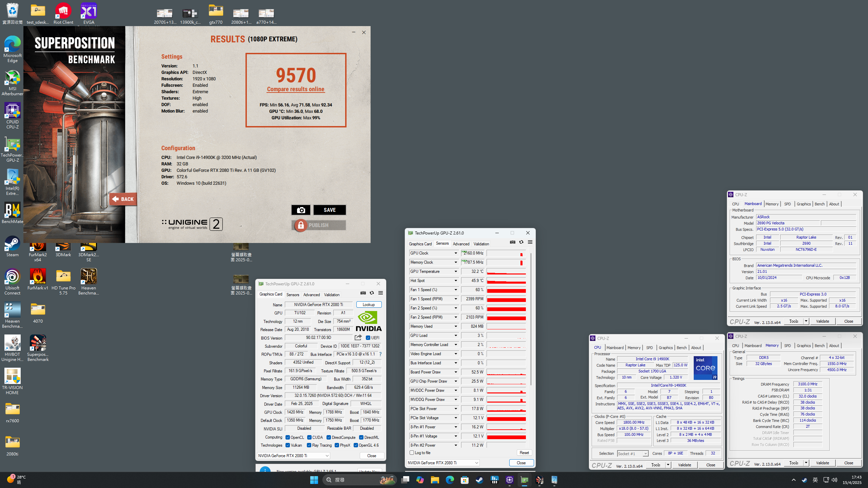Open FurMark v1 desktop icon
This screenshot has width=868, height=488.
tap(38, 279)
